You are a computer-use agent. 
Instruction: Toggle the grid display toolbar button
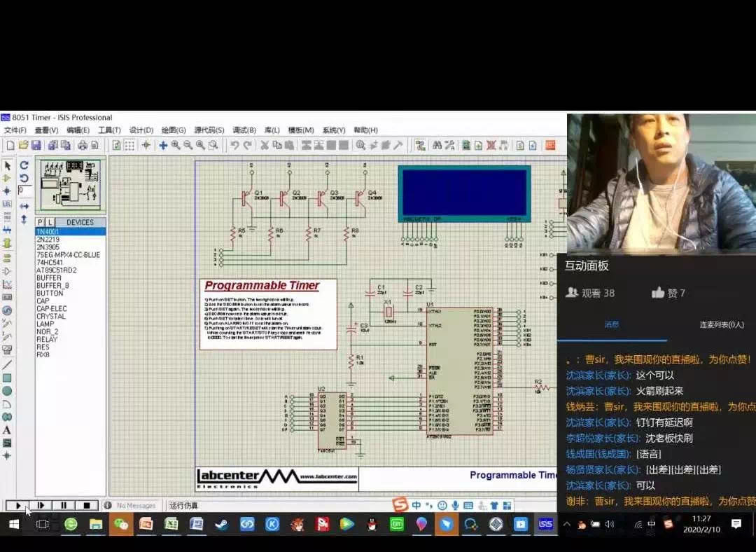(129, 145)
